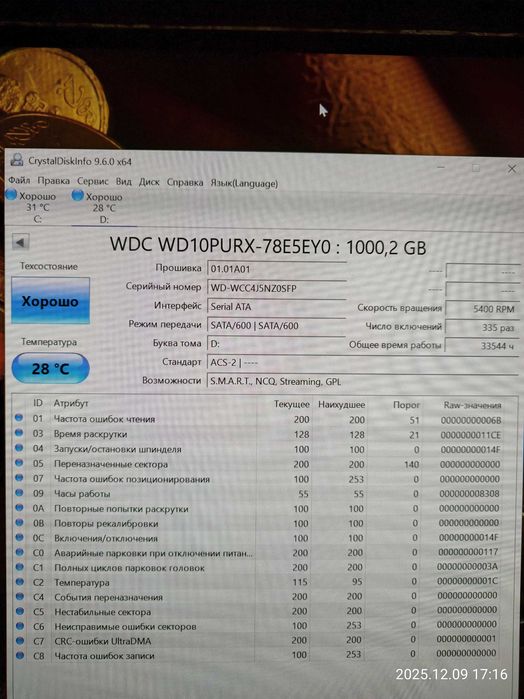Click raw value 000000008308
The width and height of the screenshot is (524, 699).
pos(469,494)
